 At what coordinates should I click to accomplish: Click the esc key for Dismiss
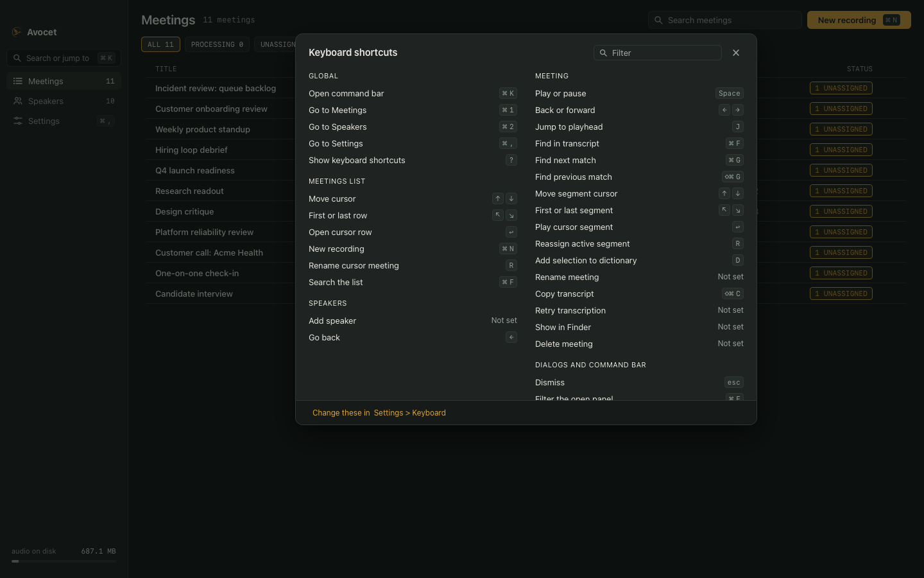(x=734, y=382)
